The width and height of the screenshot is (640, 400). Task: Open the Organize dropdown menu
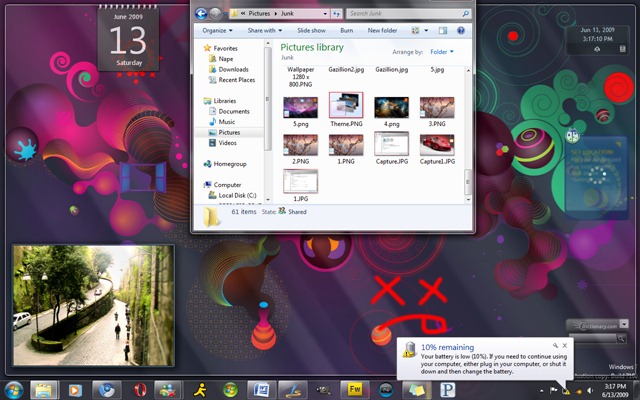pyautogui.click(x=217, y=31)
